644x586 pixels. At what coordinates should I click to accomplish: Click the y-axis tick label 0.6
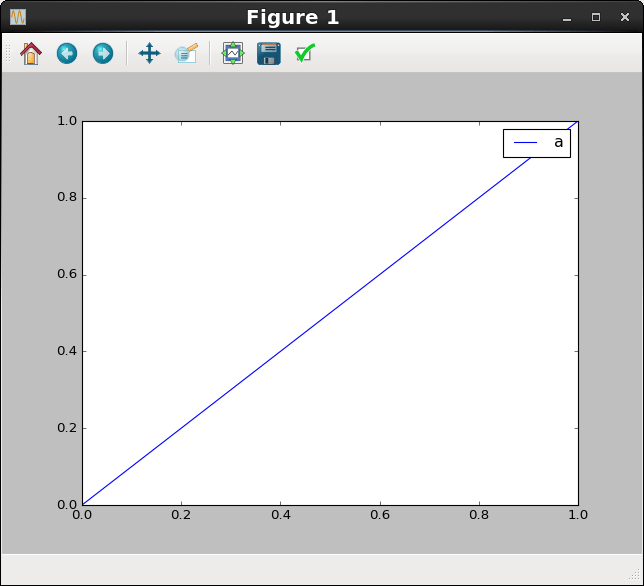(x=67, y=274)
